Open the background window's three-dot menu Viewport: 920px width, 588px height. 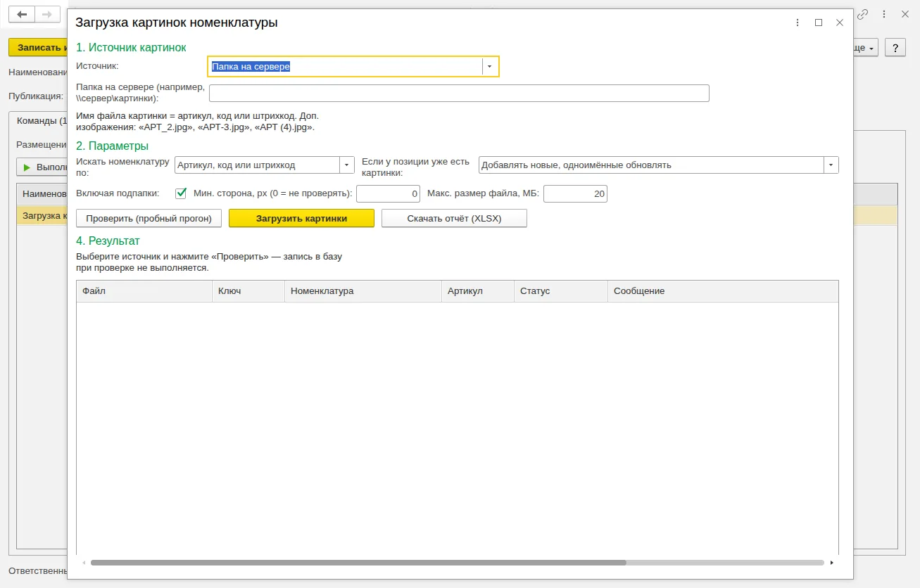click(x=884, y=14)
